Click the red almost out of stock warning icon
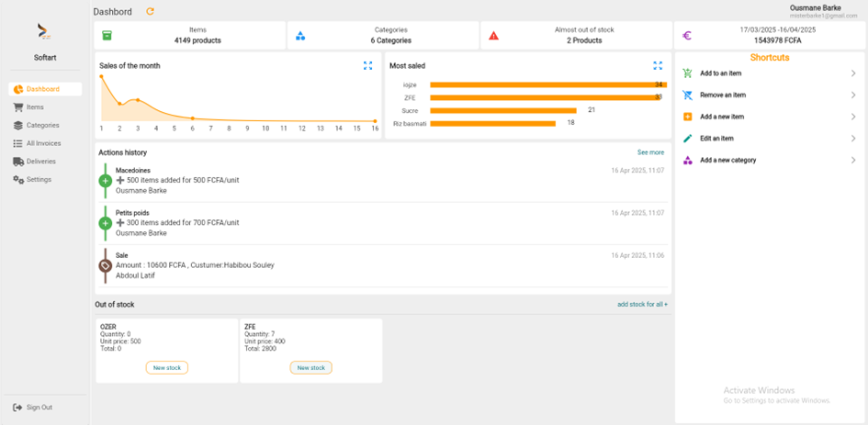The width and height of the screenshot is (868, 425). tap(493, 36)
